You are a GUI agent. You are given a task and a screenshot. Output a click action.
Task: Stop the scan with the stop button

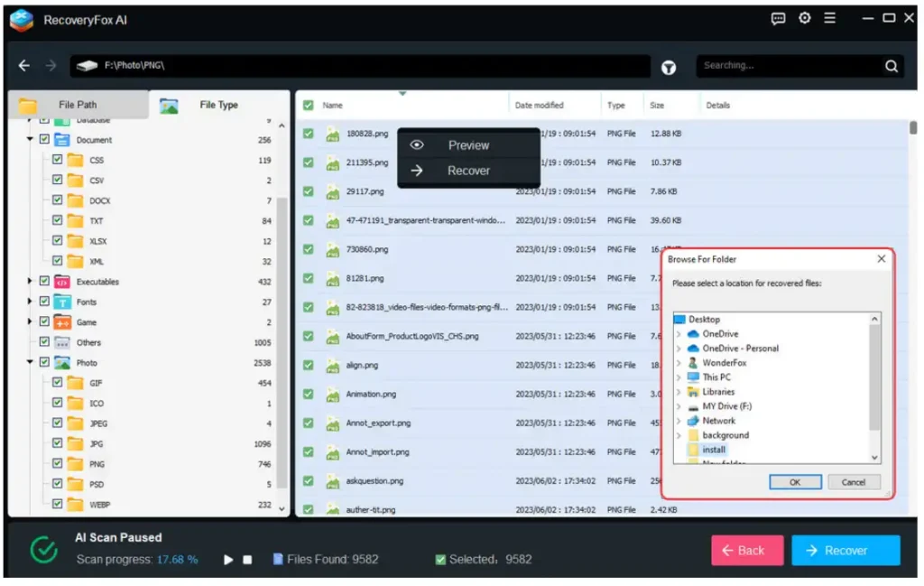coord(247,560)
